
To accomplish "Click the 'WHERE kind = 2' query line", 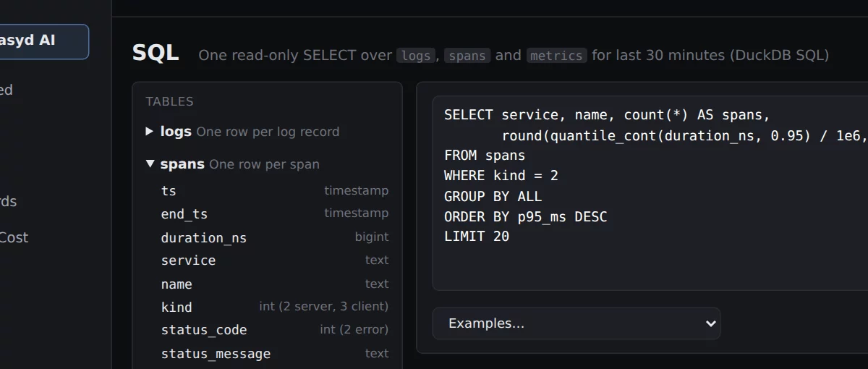I will [x=501, y=176].
